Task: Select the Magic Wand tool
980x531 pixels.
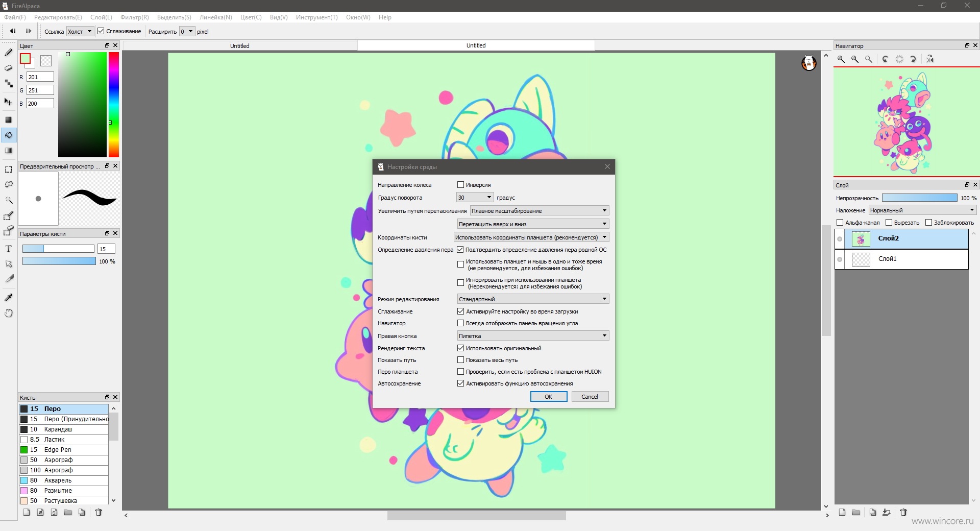Action: 8,200
